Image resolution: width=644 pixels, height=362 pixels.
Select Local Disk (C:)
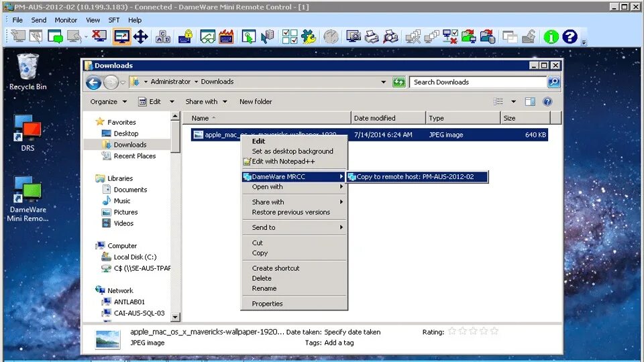129,257
